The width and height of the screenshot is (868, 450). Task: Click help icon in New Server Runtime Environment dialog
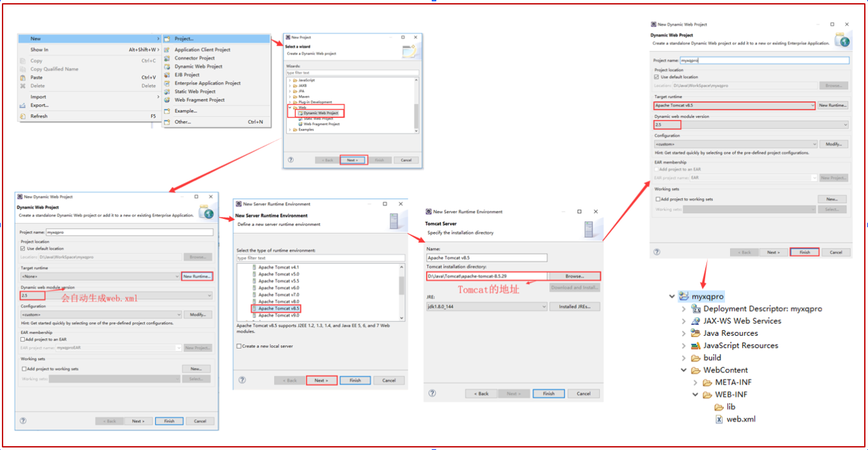pyautogui.click(x=242, y=380)
